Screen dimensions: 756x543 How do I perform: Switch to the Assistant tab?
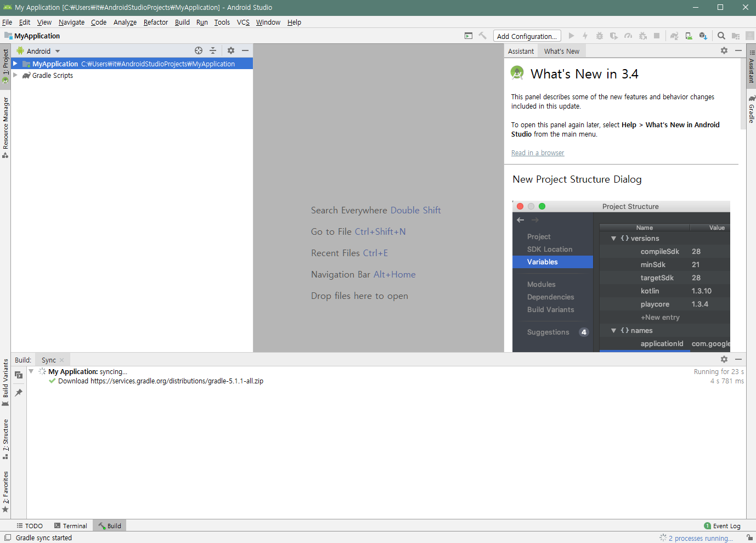pyautogui.click(x=521, y=51)
